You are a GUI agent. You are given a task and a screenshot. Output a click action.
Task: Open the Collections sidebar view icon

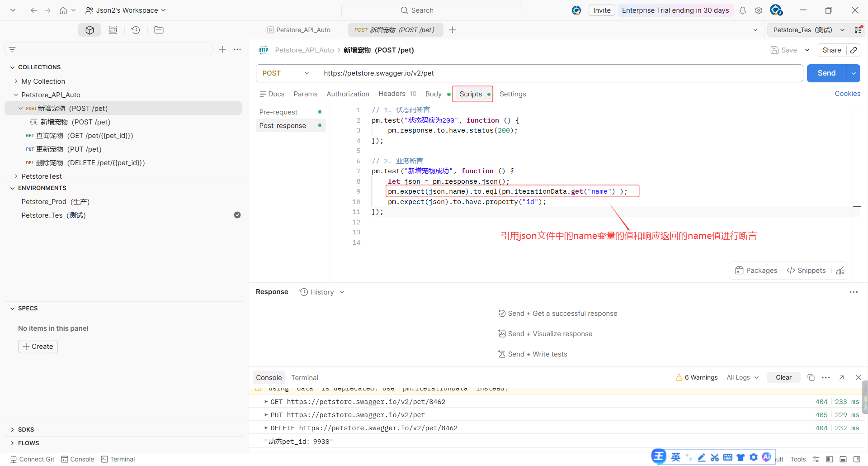[90, 30]
